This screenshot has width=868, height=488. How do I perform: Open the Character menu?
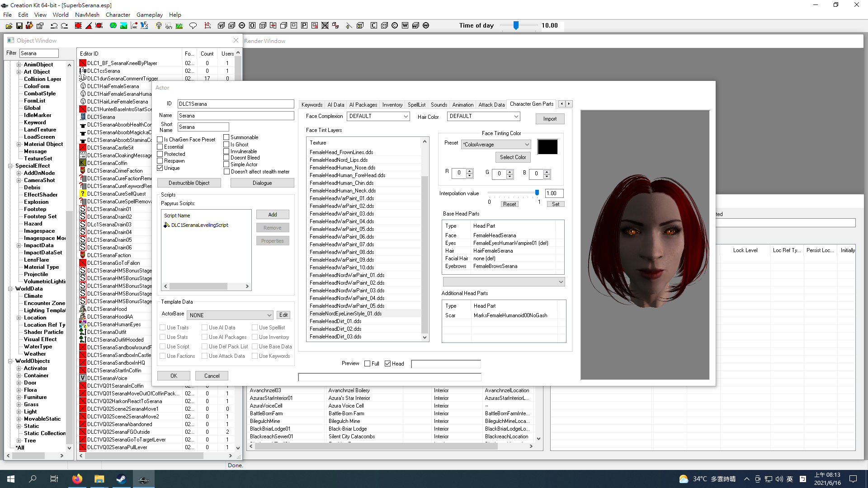(118, 15)
